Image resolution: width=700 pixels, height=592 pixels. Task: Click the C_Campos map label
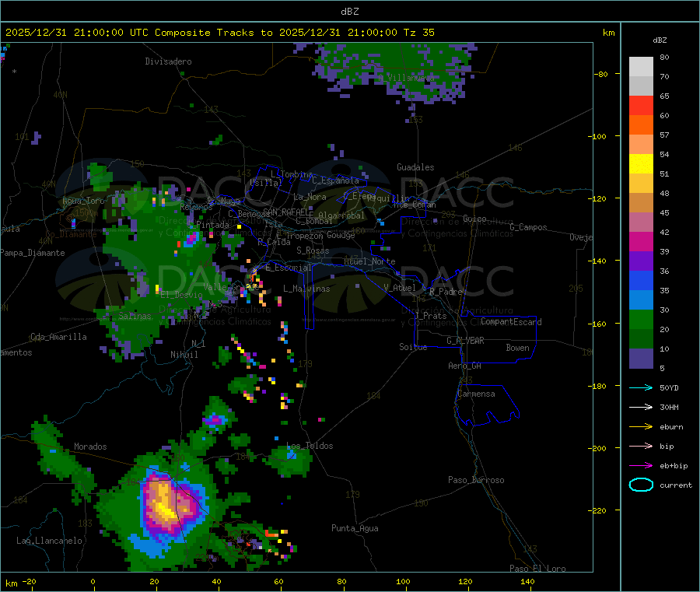tap(528, 227)
